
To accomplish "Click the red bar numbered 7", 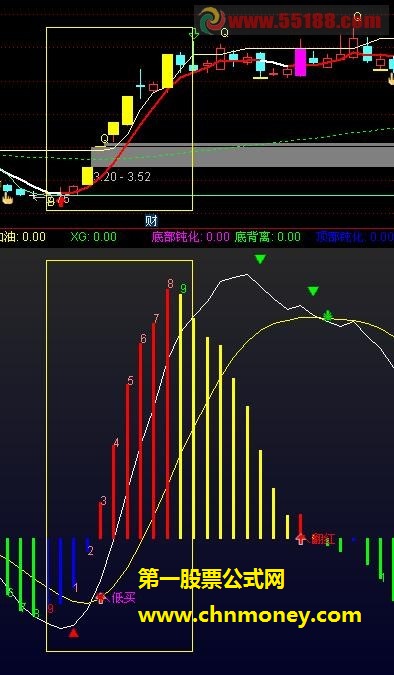I will 154,430.
